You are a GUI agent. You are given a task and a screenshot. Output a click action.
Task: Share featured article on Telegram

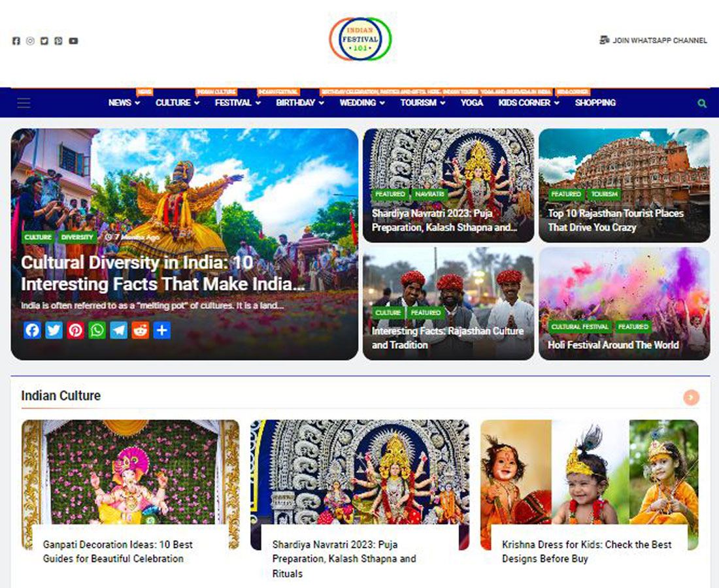tap(119, 330)
